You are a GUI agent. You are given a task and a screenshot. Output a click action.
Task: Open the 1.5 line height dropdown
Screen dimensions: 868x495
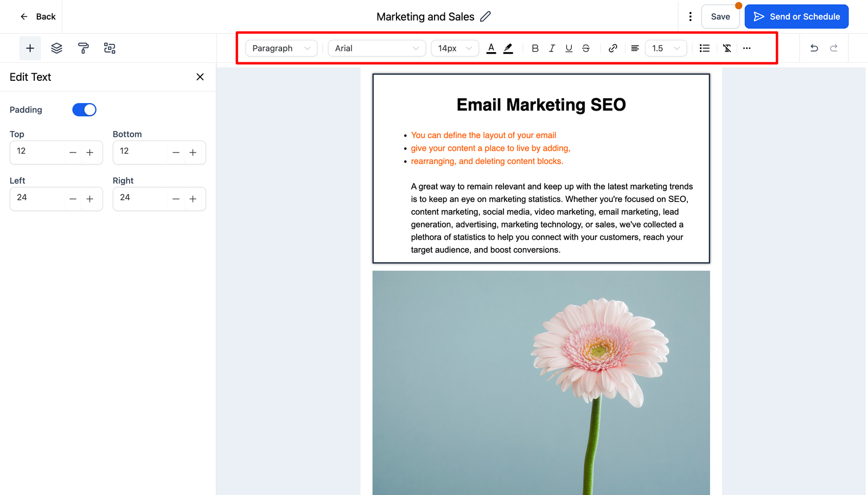pyautogui.click(x=666, y=48)
